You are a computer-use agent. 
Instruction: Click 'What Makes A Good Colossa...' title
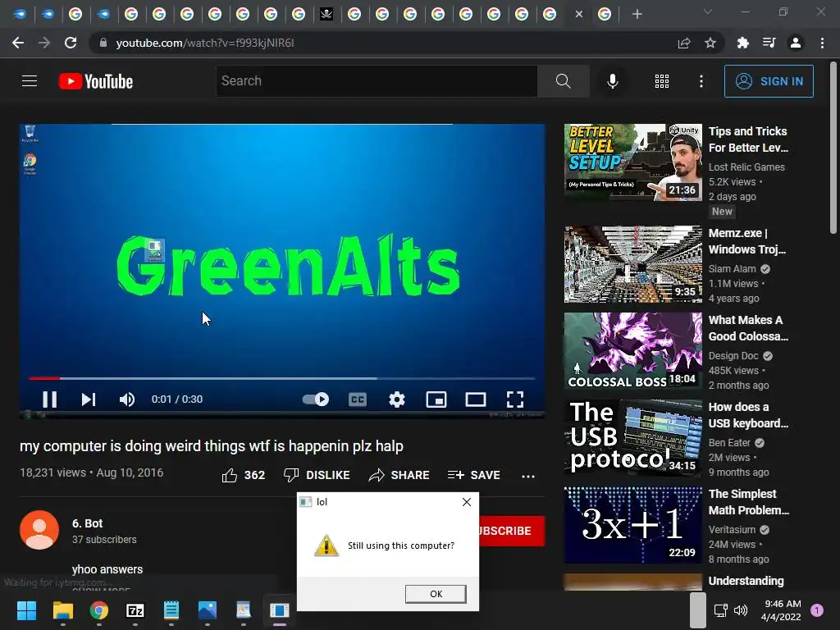748,328
